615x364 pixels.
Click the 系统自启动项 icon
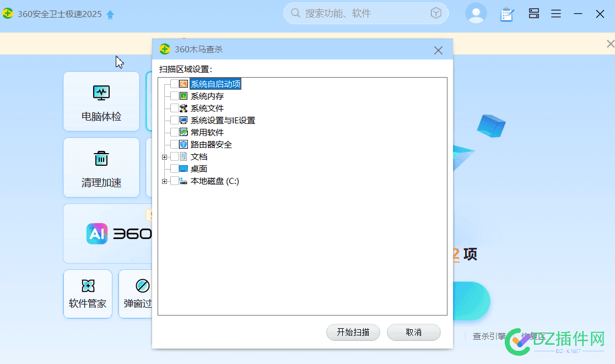183,84
